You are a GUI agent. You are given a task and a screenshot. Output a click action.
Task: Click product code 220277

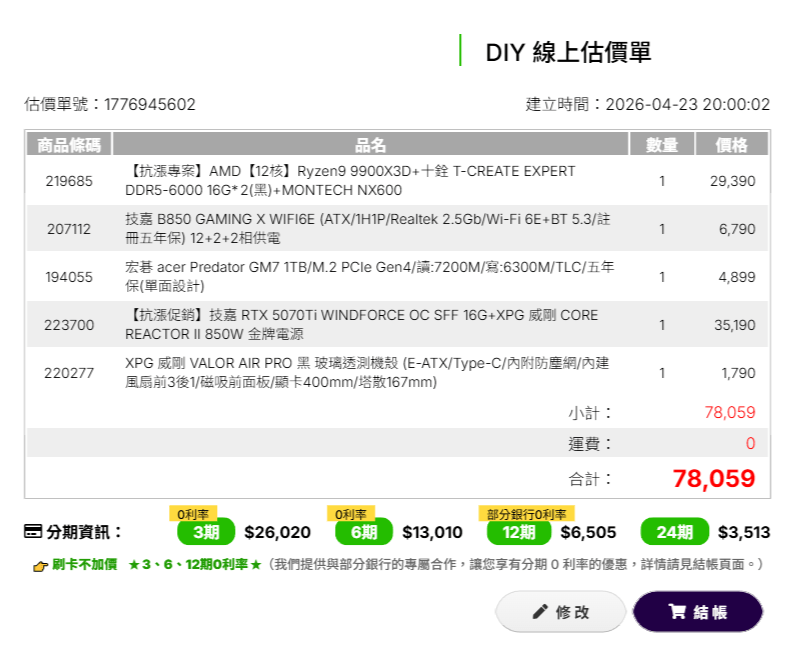(69, 373)
